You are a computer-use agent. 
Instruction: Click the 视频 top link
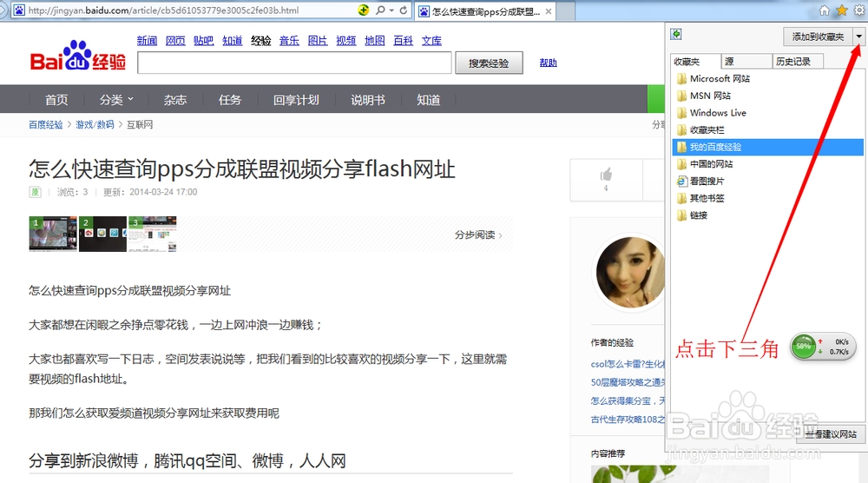346,41
